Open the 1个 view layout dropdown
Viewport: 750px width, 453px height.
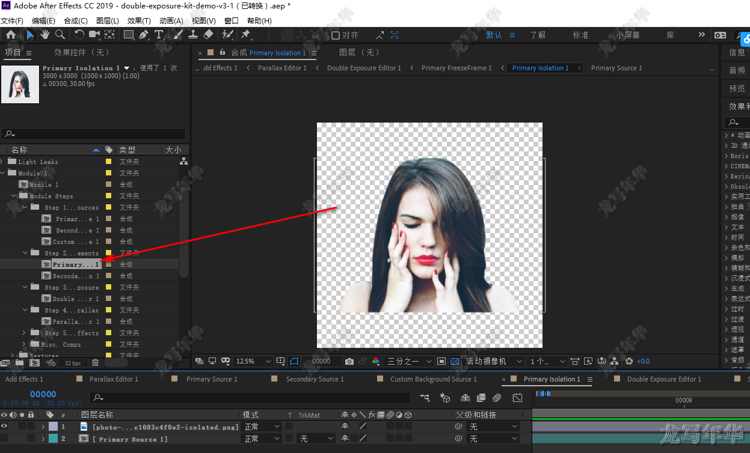pyautogui.click(x=547, y=361)
